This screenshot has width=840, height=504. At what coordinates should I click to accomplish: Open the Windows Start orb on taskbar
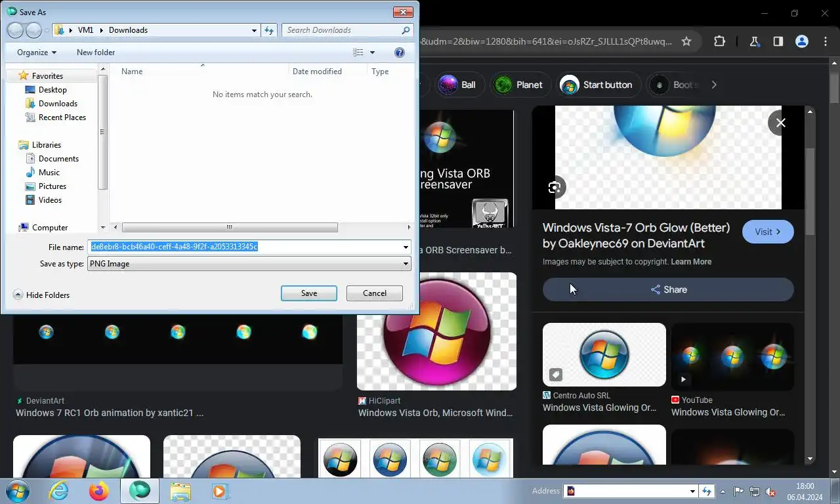pos(18,491)
